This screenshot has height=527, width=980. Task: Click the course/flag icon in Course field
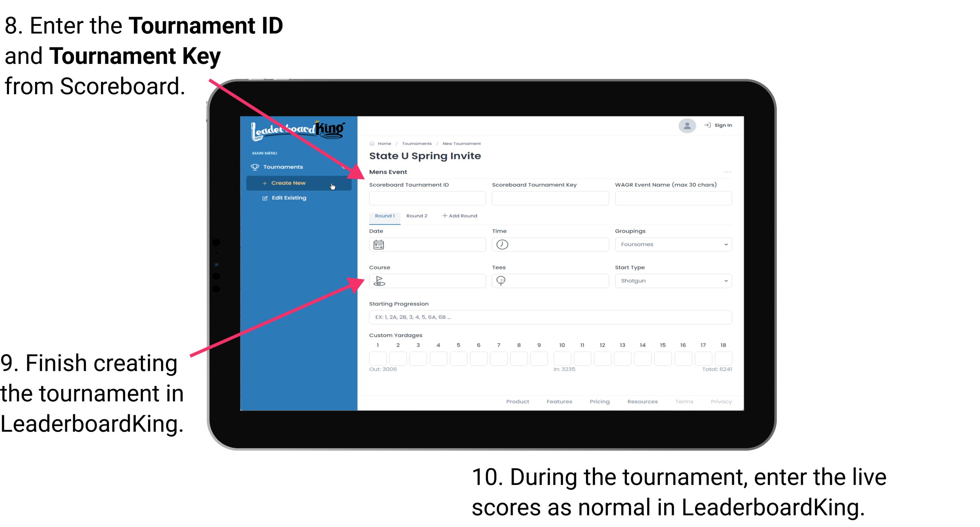click(380, 280)
